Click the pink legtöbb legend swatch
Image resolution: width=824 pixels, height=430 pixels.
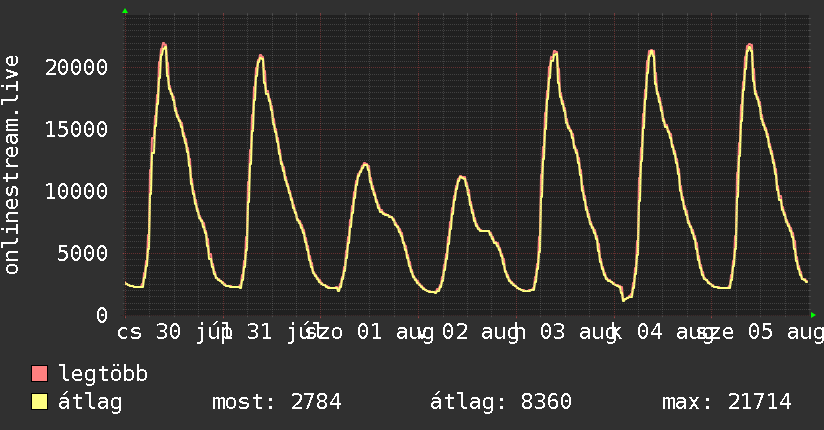(39, 373)
